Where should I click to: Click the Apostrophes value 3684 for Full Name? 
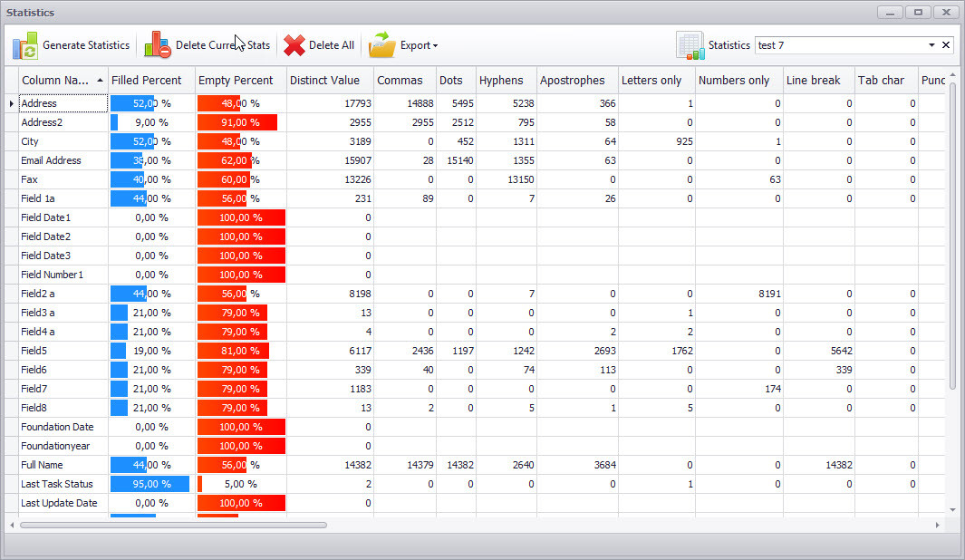(x=605, y=465)
